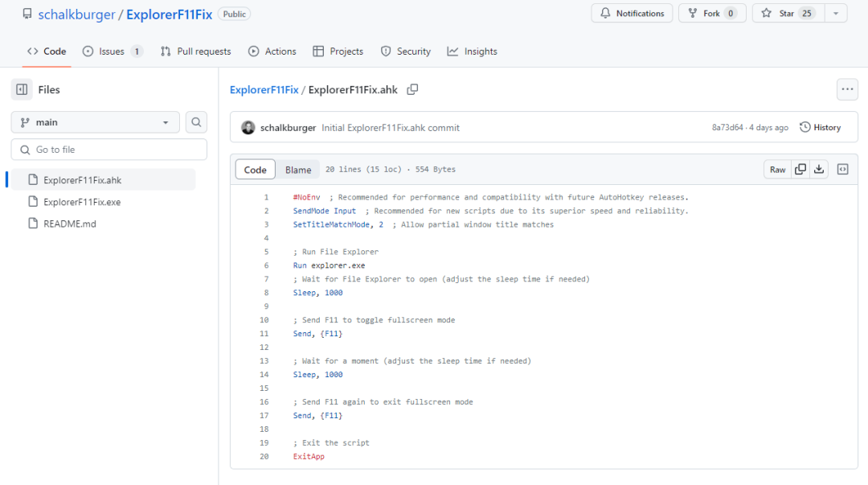The height and width of the screenshot is (485, 868).
Task: Click the Notifications button
Action: pyautogui.click(x=632, y=14)
